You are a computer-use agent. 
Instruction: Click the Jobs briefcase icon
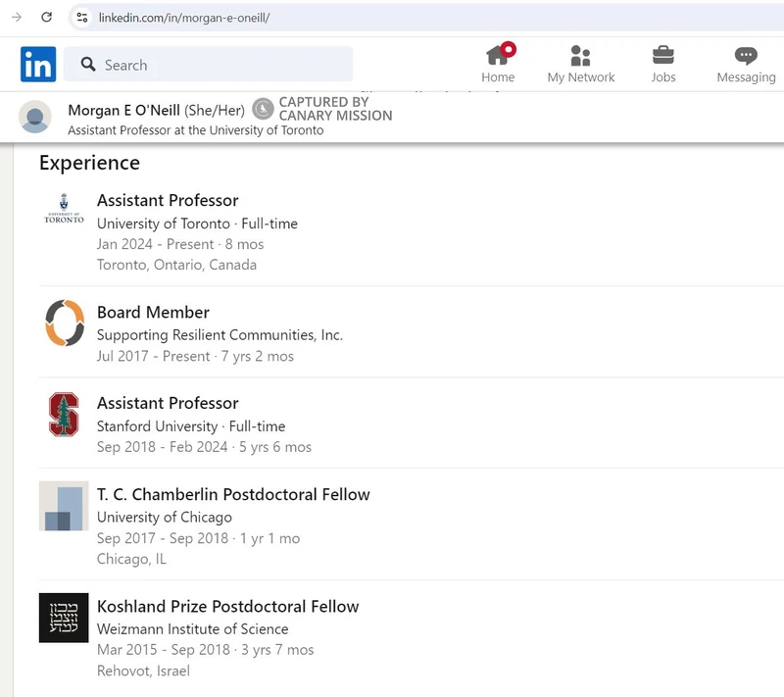pos(663,54)
